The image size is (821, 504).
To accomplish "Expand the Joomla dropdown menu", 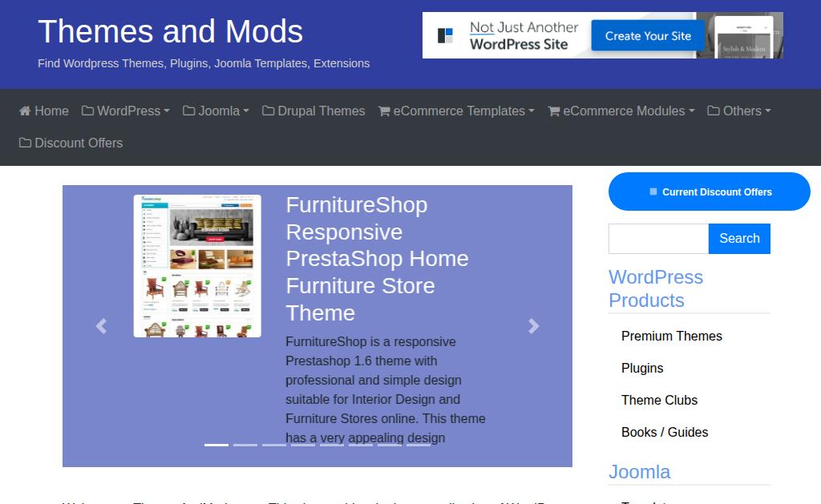I will [x=216, y=111].
